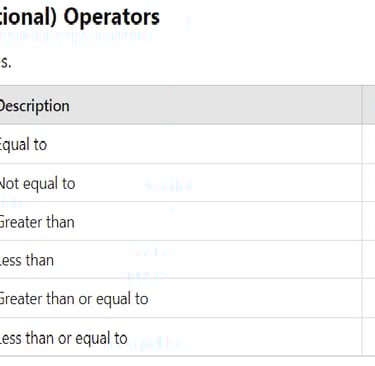
Task: Select 'Less than or equal to' text
Action: [63, 338]
